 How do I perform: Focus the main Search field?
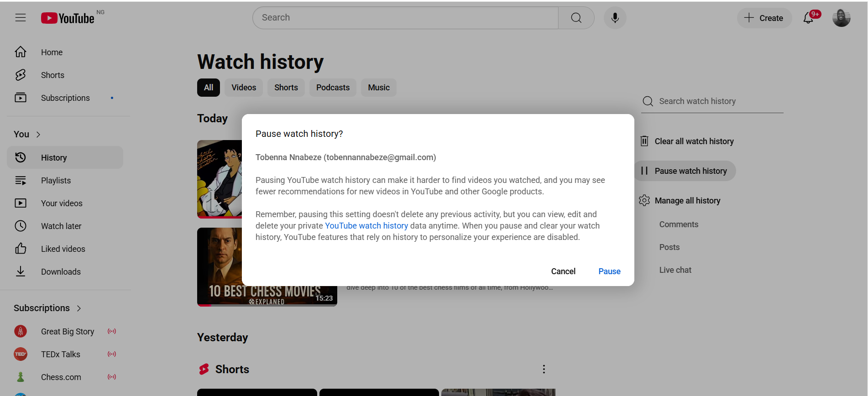point(405,18)
